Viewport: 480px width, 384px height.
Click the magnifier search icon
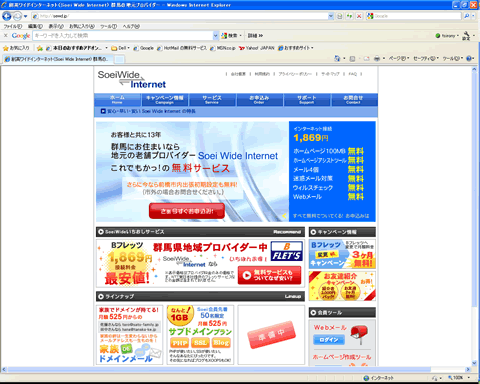[466, 16]
